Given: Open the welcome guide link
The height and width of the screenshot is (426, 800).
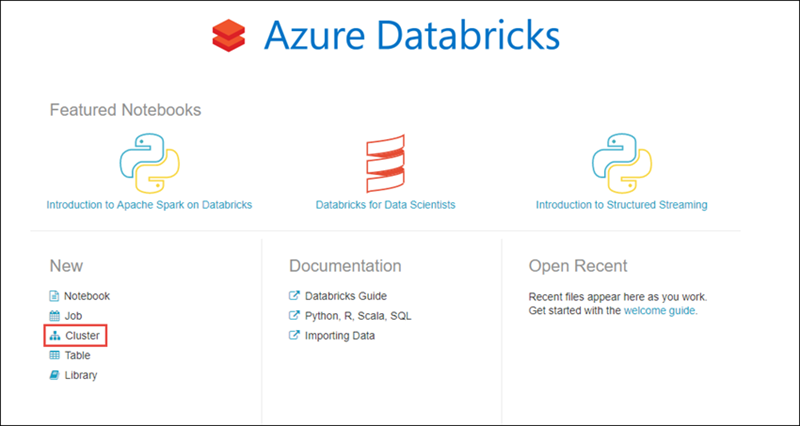Looking at the screenshot, I should (x=659, y=310).
